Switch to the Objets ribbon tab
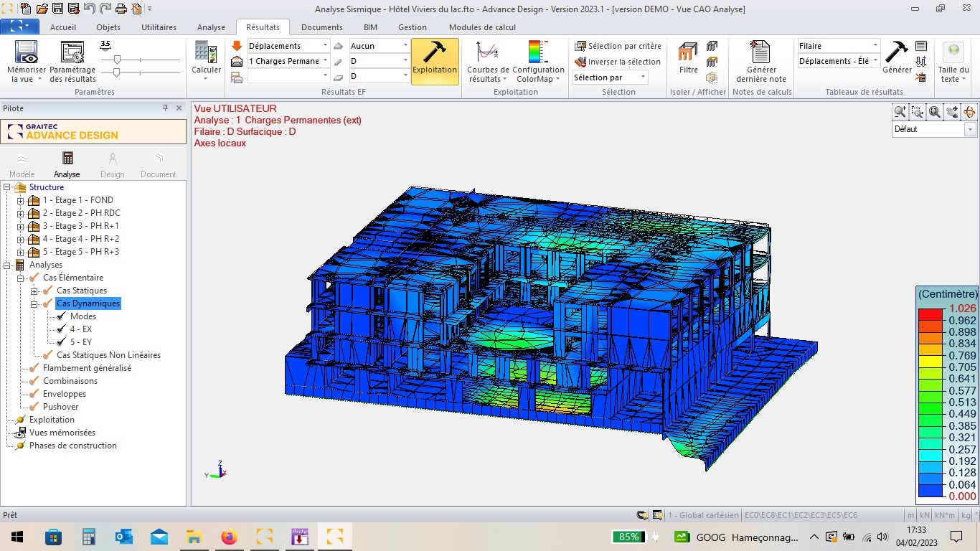The image size is (980, 551). pos(108,27)
